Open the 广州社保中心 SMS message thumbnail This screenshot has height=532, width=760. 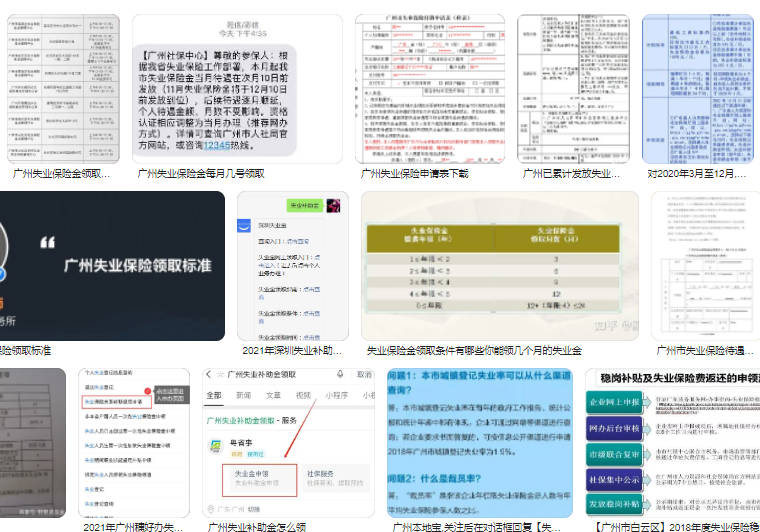tap(237, 89)
